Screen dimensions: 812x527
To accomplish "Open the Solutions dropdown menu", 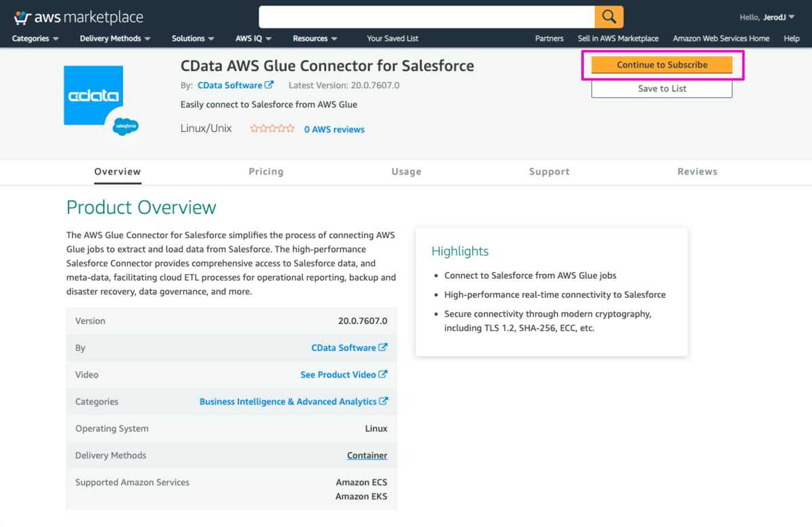I will click(193, 39).
